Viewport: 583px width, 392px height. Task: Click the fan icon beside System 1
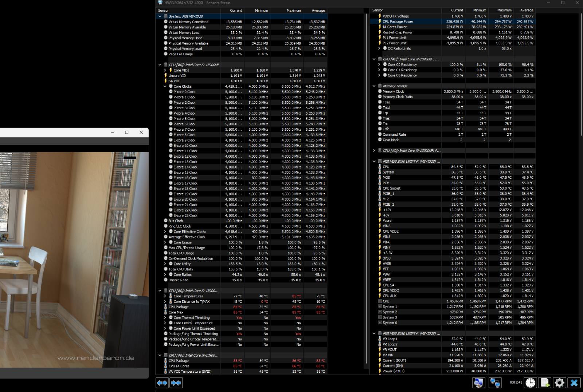(x=380, y=306)
